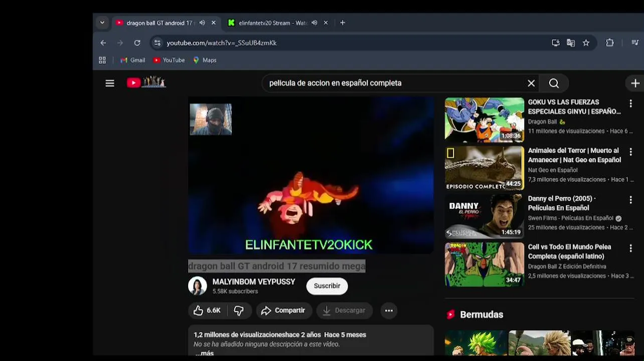Open the MALYINBOM VEYPUSSY channel avatar
The image size is (644, 361).
198,286
